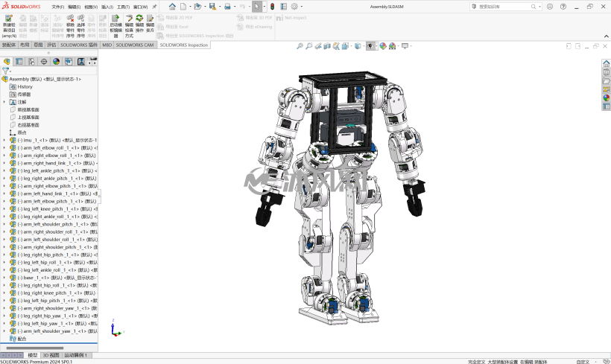
Task: Switch to SOLIDWORKS CAM ribbon tab
Action: click(x=135, y=45)
